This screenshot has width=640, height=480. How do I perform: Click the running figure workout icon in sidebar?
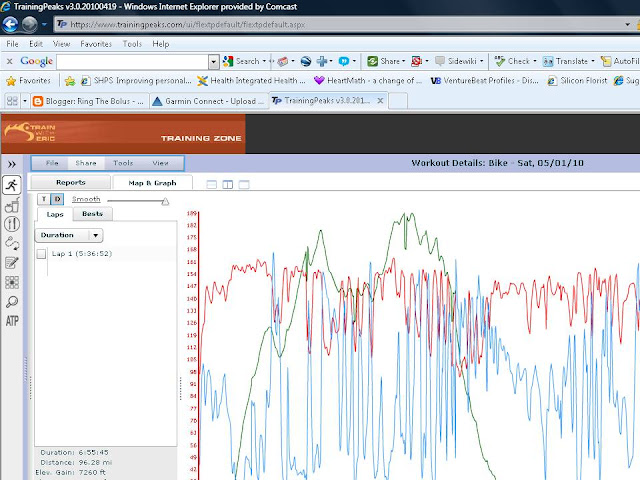12,185
